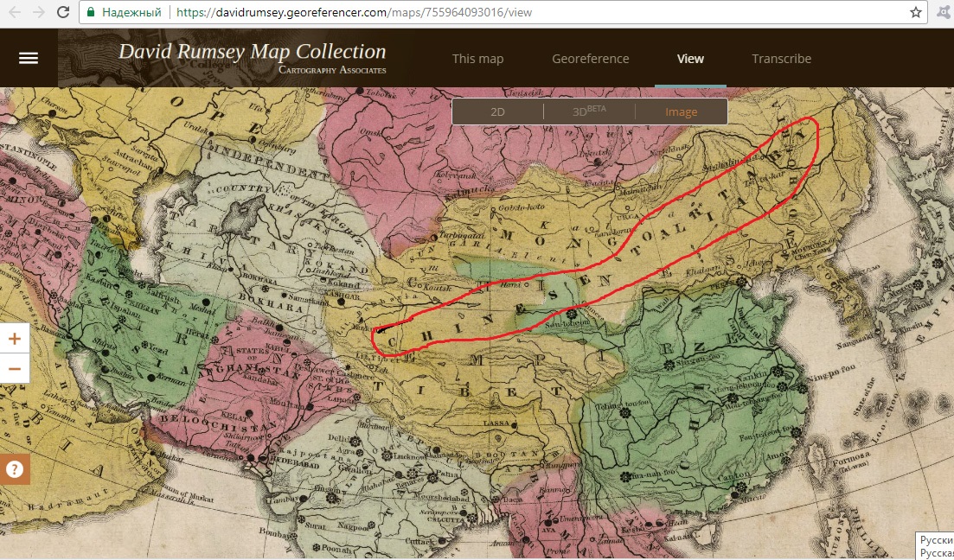Click the browser back arrow
The width and height of the screenshot is (954, 560).
14,12
